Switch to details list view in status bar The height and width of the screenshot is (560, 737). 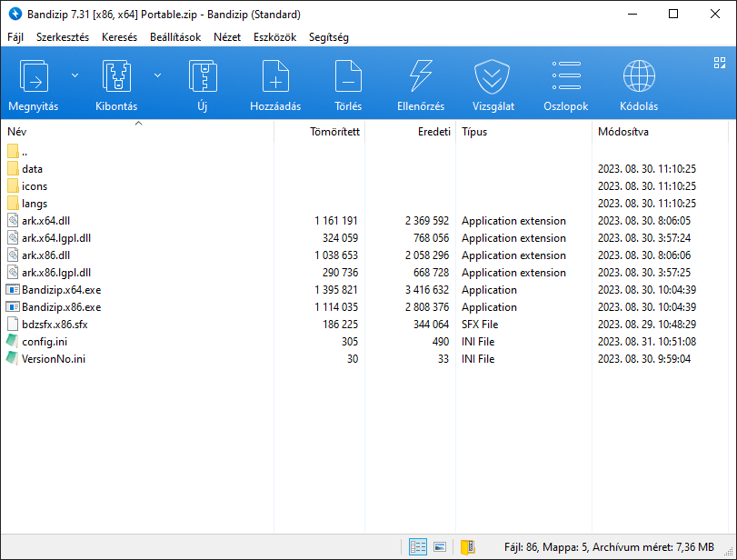coord(418,546)
